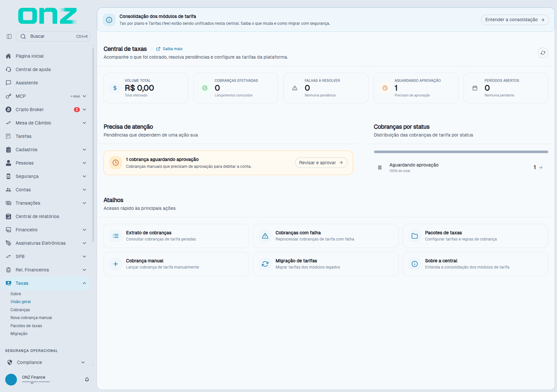The image size is (557, 392).
Task: Click the Pacotes de taxas folder icon
Action: tap(415, 236)
